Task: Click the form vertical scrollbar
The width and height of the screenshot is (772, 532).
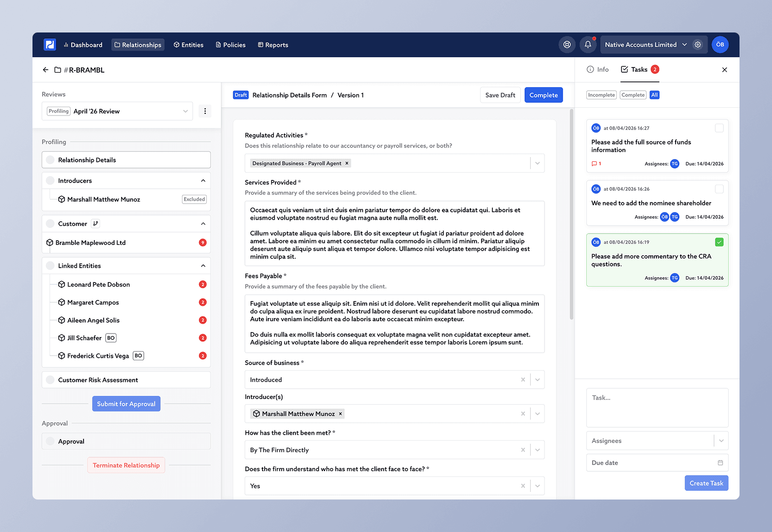Action: 571,214
